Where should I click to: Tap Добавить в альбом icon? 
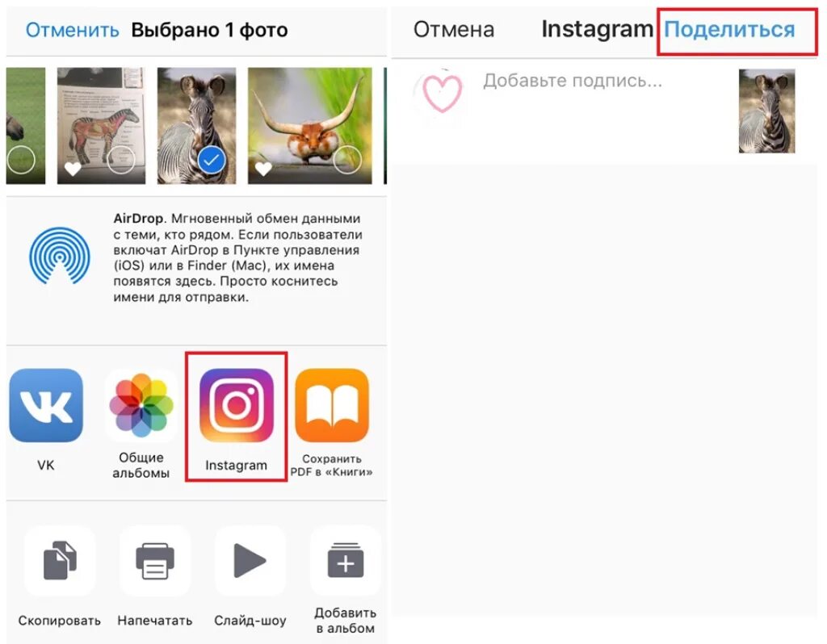[x=346, y=561]
